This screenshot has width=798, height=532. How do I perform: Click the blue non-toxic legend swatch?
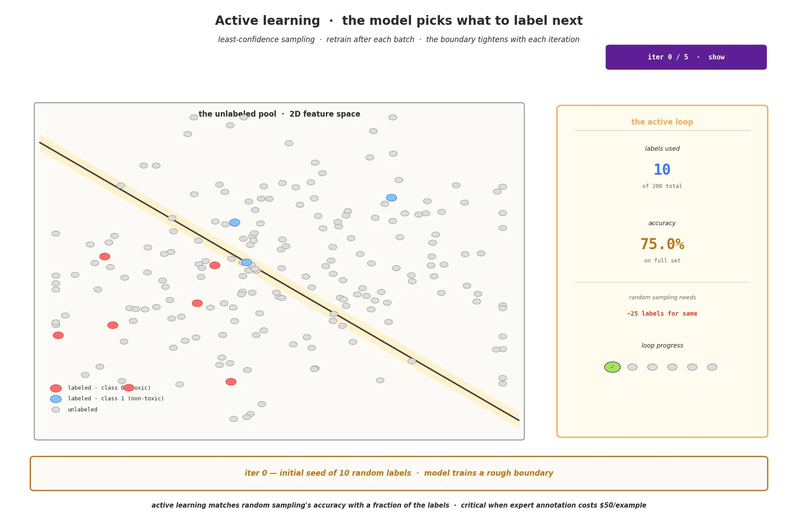click(x=56, y=399)
